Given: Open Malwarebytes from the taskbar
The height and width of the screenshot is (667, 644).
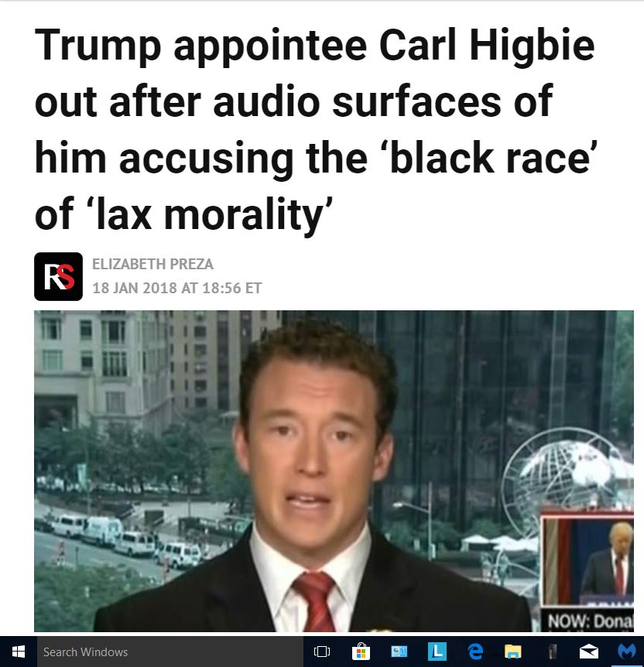Looking at the screenshot, I should click(x=627, y=652).
